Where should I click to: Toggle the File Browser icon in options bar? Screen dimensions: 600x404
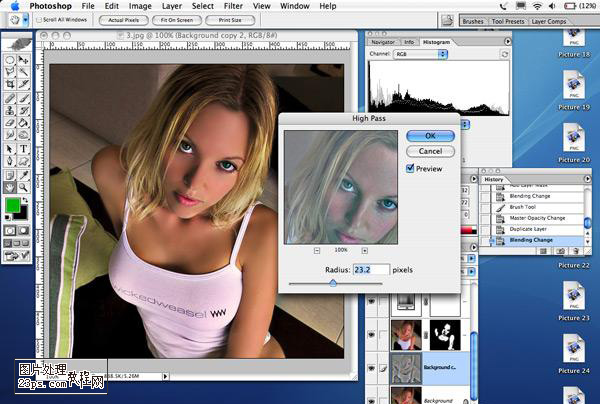click(447, 20)
